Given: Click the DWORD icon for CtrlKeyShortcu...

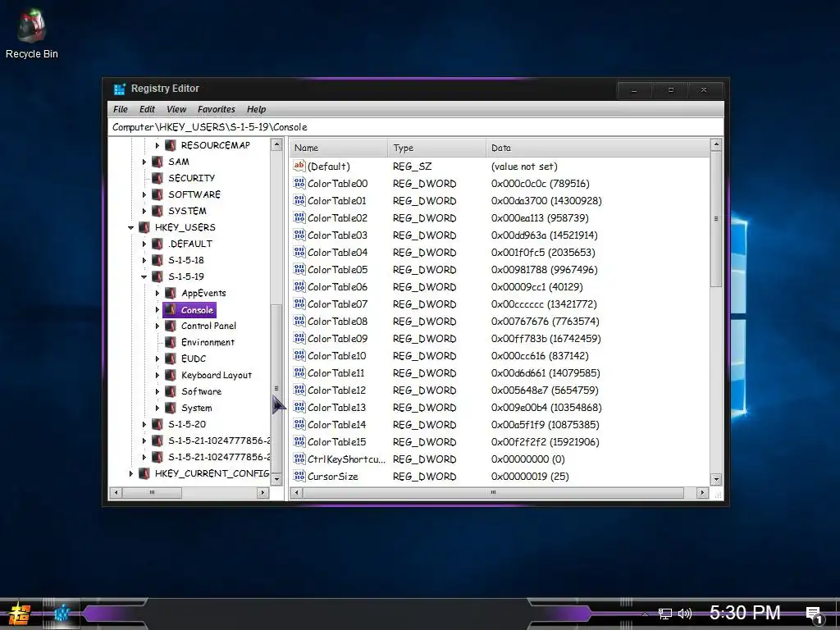Looking at the screenshot, I should tap(299, 459).
